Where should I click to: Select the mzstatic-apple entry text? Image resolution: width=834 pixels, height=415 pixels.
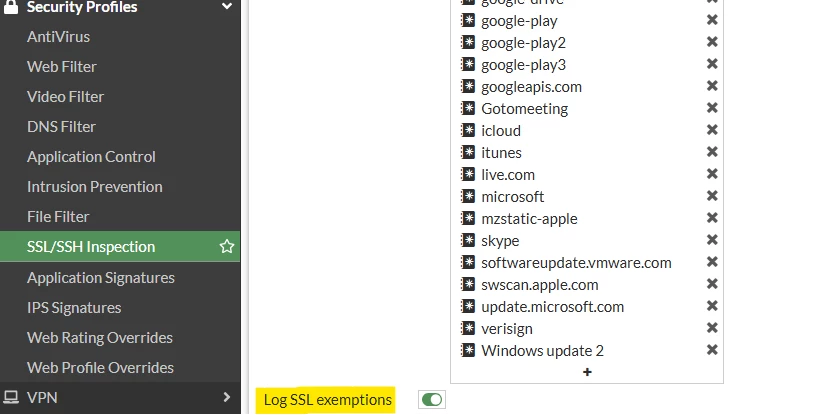click(529, 219)
